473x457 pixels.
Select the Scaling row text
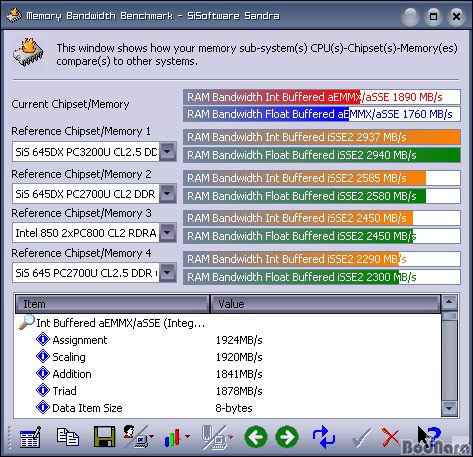(x=69, y=357)
